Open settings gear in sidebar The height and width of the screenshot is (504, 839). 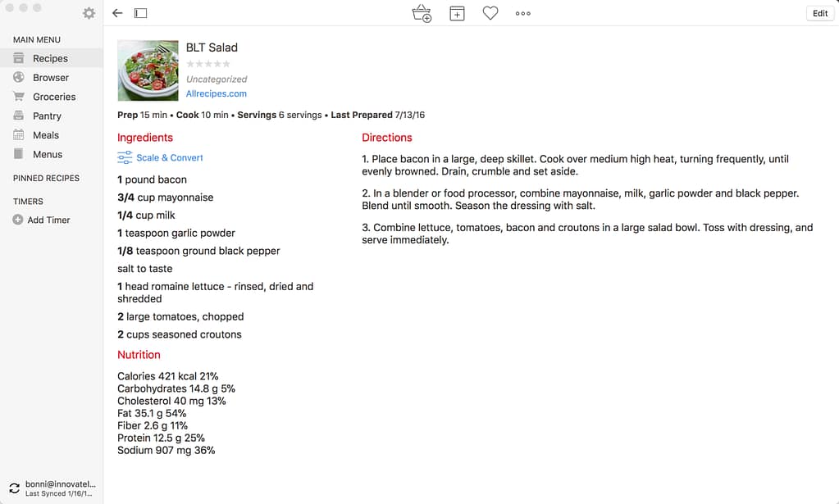point(89,13)
